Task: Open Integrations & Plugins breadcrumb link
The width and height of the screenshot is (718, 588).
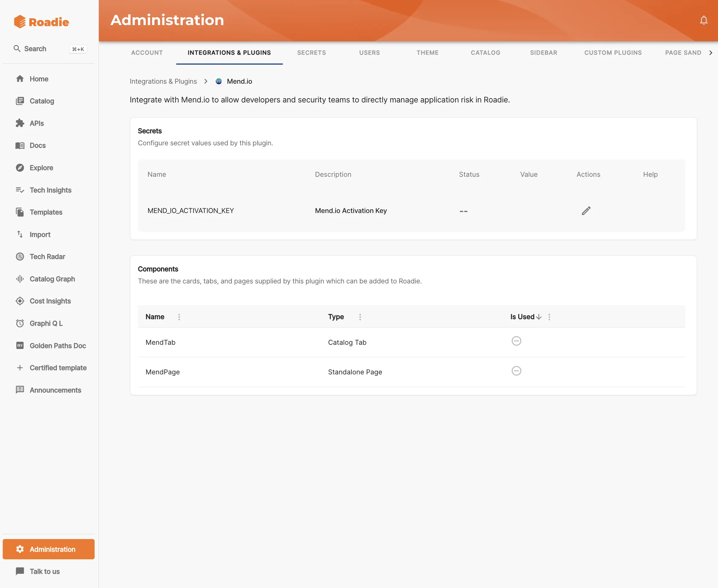Action: 163,81
